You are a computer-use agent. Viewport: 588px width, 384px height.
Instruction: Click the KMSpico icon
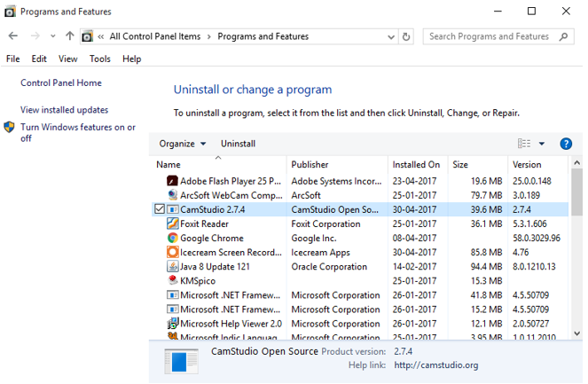coord(172,280)
